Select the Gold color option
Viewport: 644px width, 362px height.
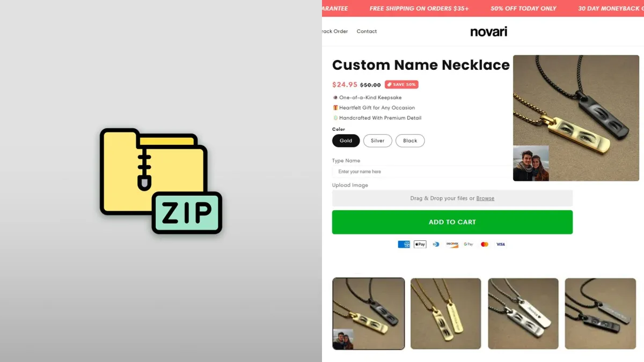coord(346,141)
